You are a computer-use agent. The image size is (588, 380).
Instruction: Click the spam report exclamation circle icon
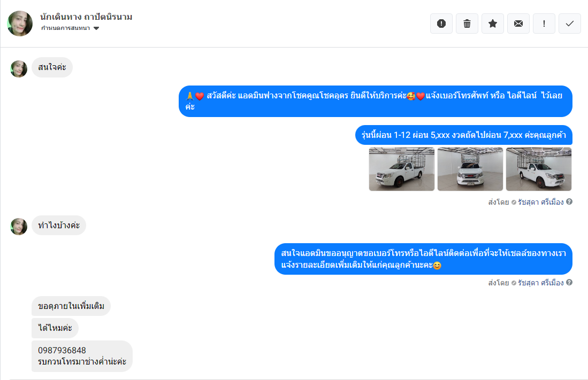point(441,24)
